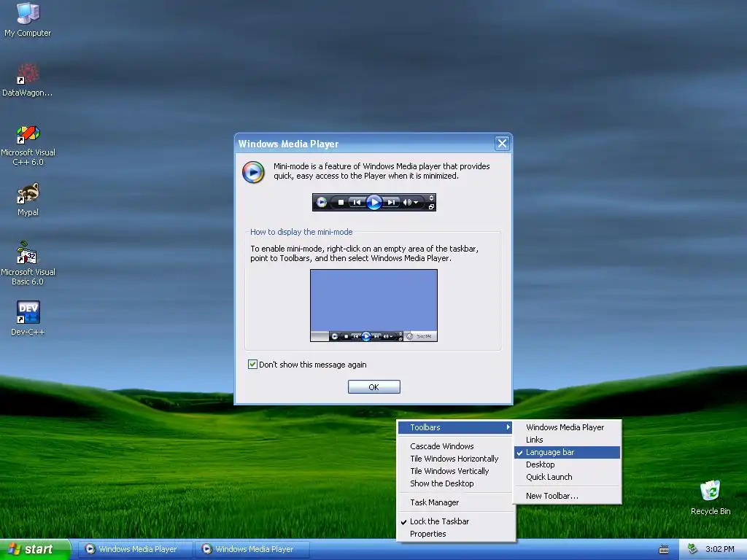Click next track button in mini-mode preview

point(391,203)
